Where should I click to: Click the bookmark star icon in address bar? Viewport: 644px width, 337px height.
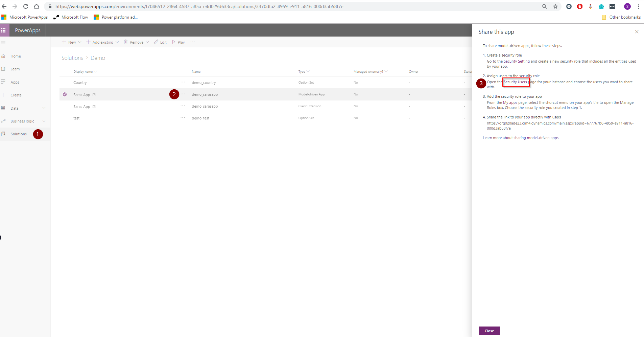555,6
